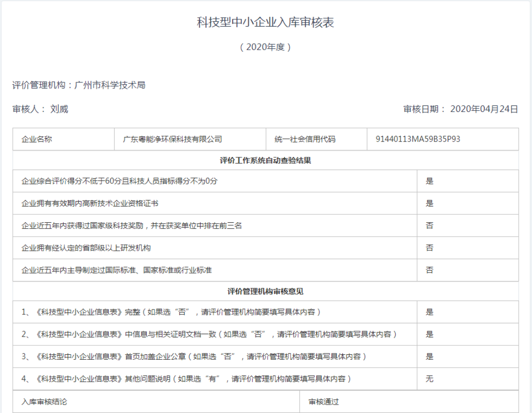Click the 审核日期 2020年04月24日 text
The width and height of the screenshot is (532, 413).
(461, 109)
